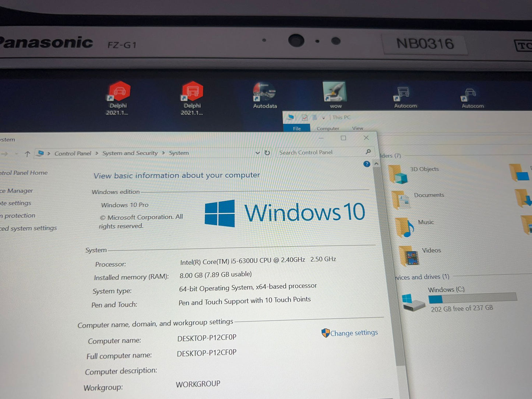Viewport: 532px width, 399px height.
Task: Open the wow desktop shortcut
Action: point(335,93)
